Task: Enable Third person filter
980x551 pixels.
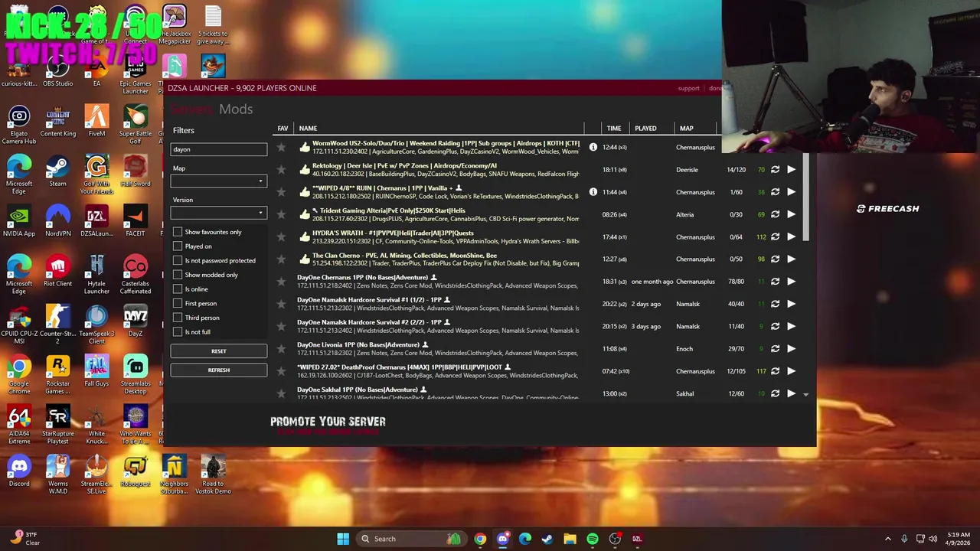Action: (x=178, y=318)
